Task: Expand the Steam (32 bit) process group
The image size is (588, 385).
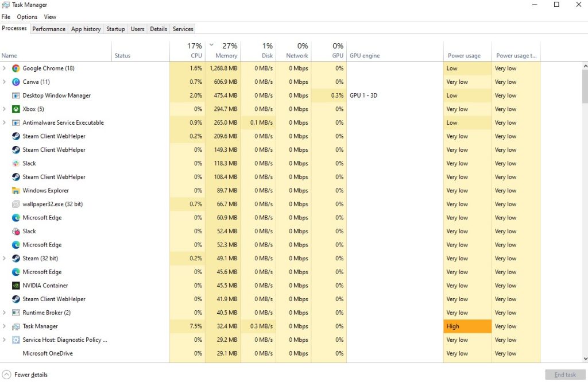Action: click(x=4, y=258)
